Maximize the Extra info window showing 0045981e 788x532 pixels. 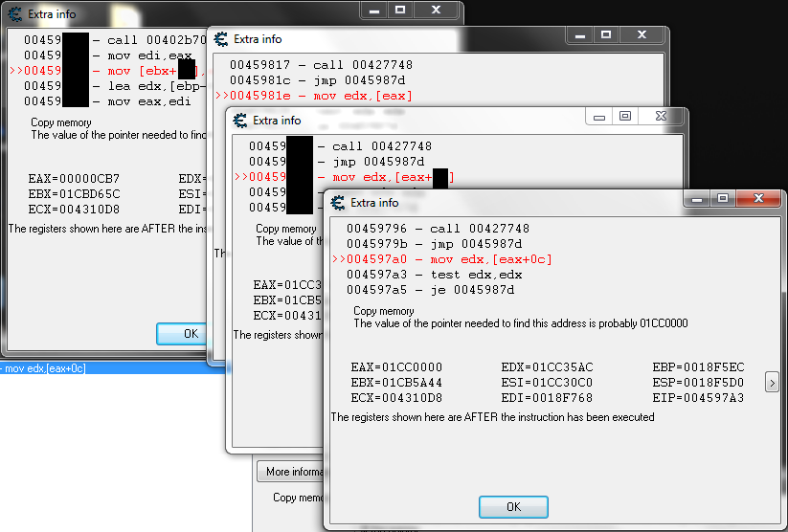point(605,34)
